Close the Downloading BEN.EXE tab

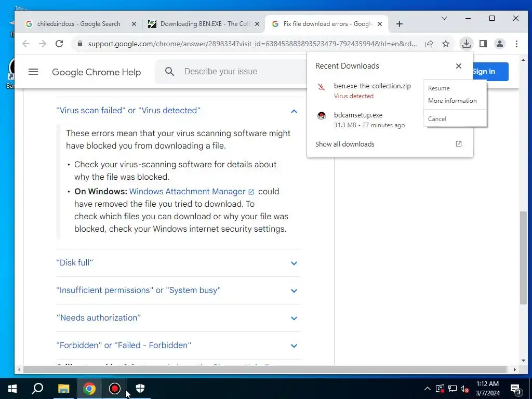point(257,24)
